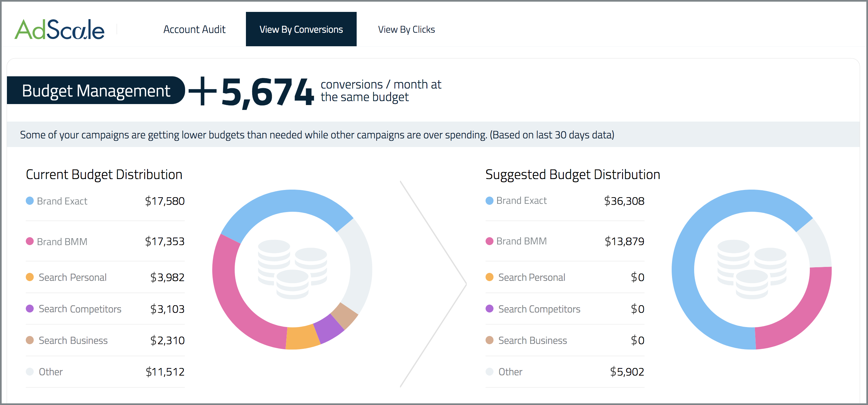Screen dimensions: 868x405
Task: Click the blue Brand Exact segment in the current donut chart
Action: coord(286,201)
